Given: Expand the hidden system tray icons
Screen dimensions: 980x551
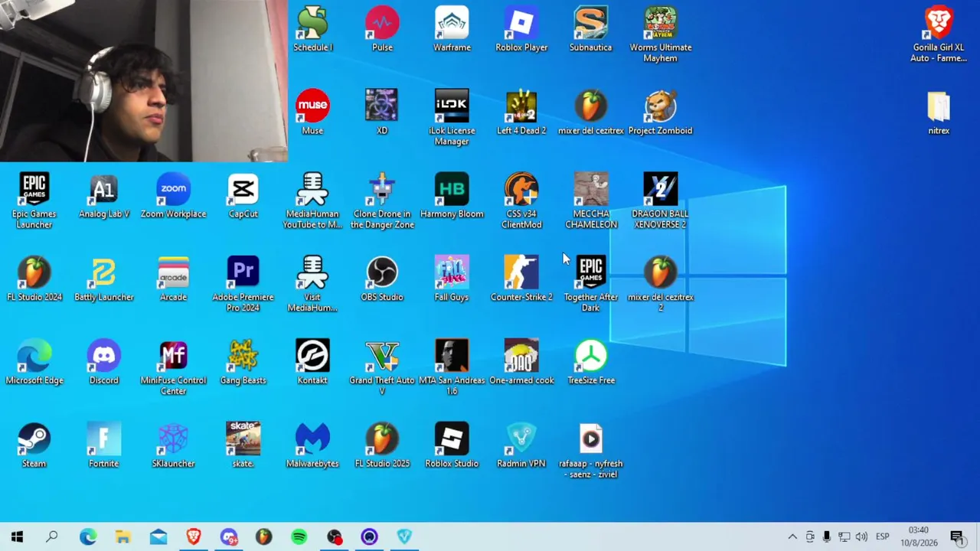Looking at the screenshot, I should tap(792, 536).
